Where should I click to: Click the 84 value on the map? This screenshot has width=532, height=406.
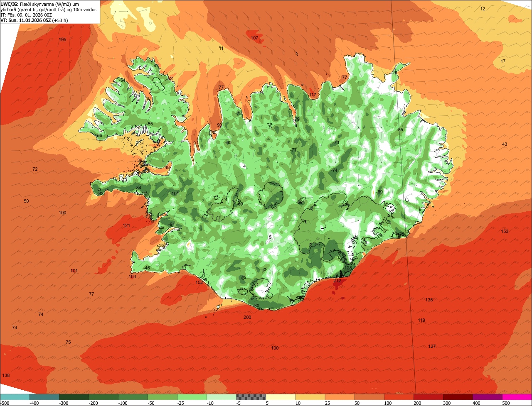139,188
